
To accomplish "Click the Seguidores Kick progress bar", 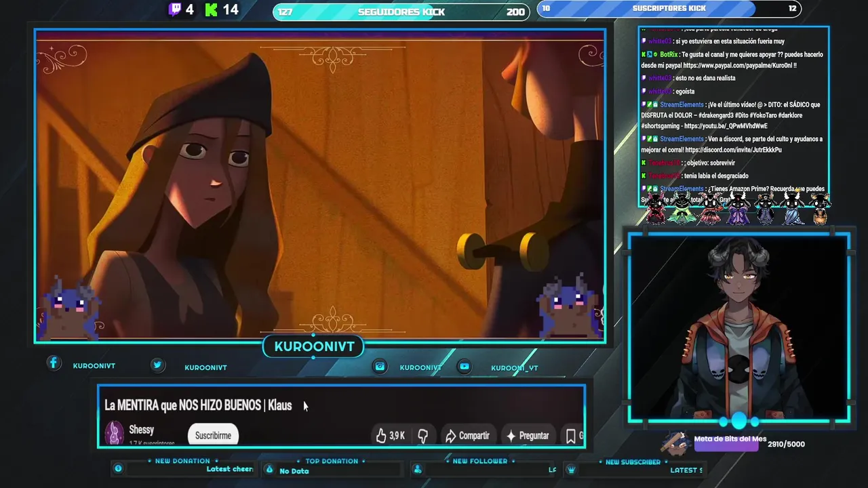I will pyautogui.click(x=401, y=12).
